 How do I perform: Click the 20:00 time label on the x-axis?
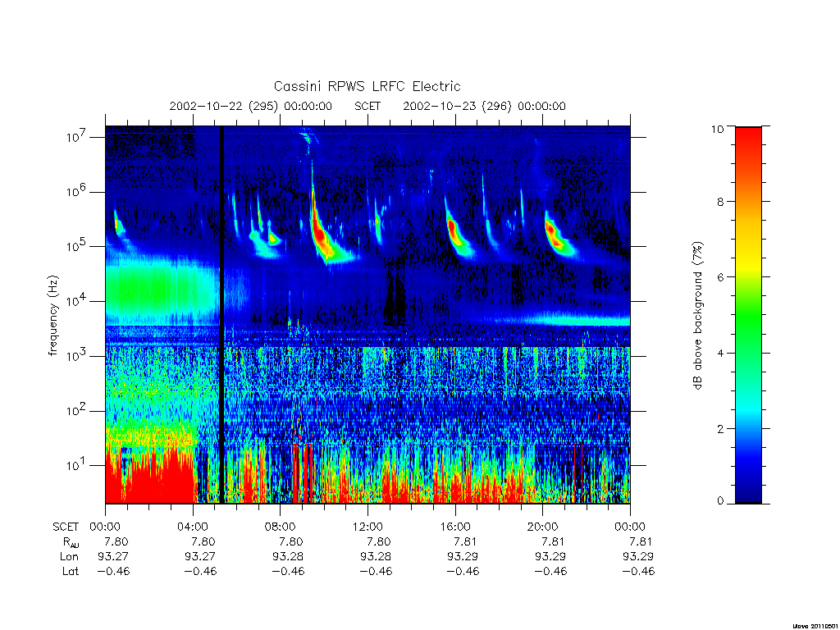pos(543,527)
